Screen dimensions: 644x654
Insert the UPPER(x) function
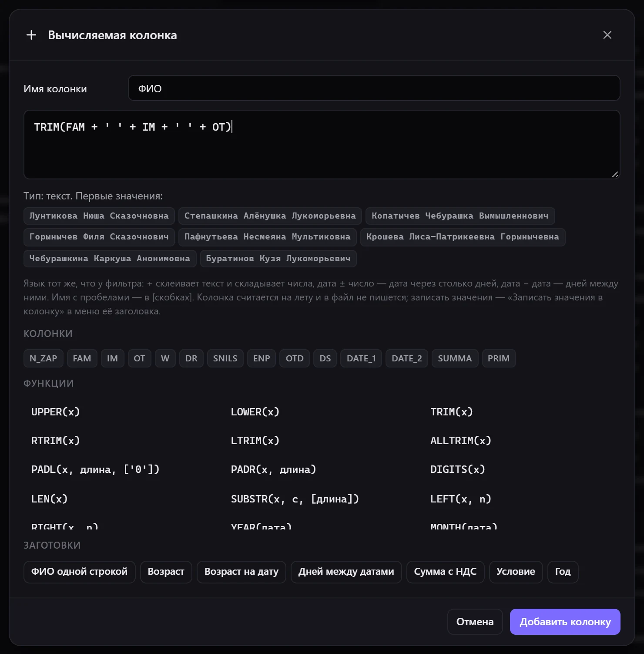(56, 412)
